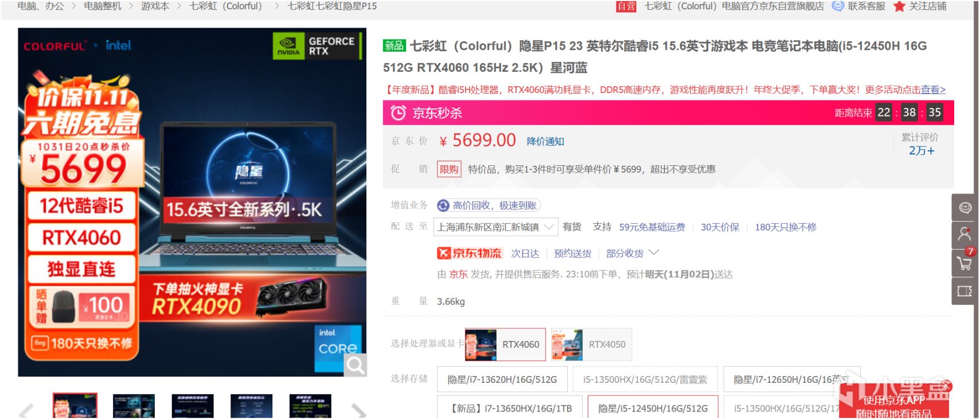Choose the 【新品】i7-13650HX/16G/1TB configuration
The height and width of the screenshot is (419, 980).
pyautogui.click(x=510, y=407)
